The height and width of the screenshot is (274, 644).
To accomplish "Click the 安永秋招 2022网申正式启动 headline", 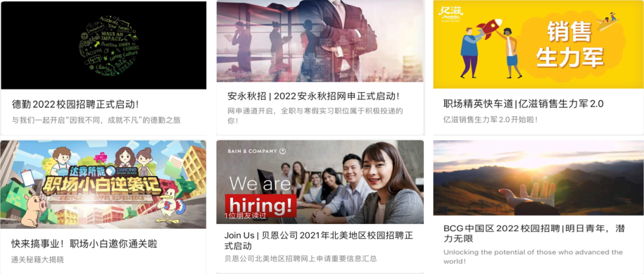I will coord(314,97).
